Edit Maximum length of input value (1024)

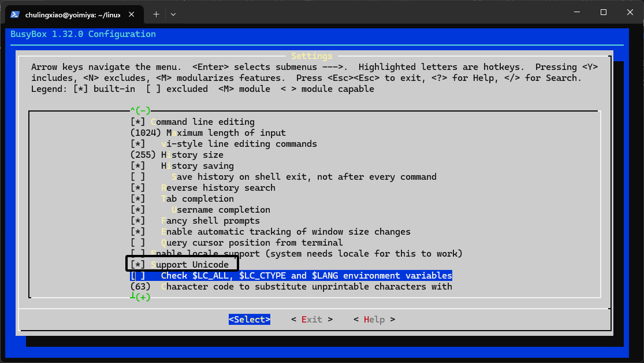point(208,133)
